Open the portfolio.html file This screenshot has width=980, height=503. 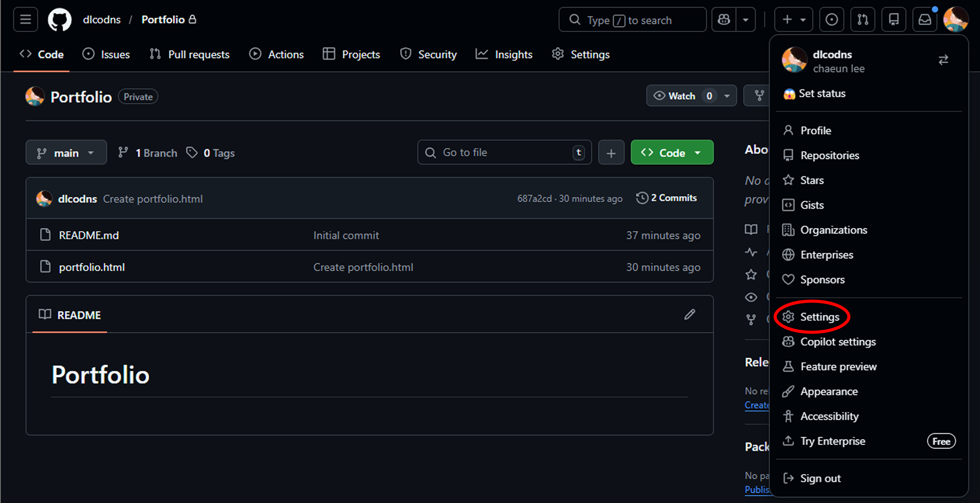click(x=92, y=267)
